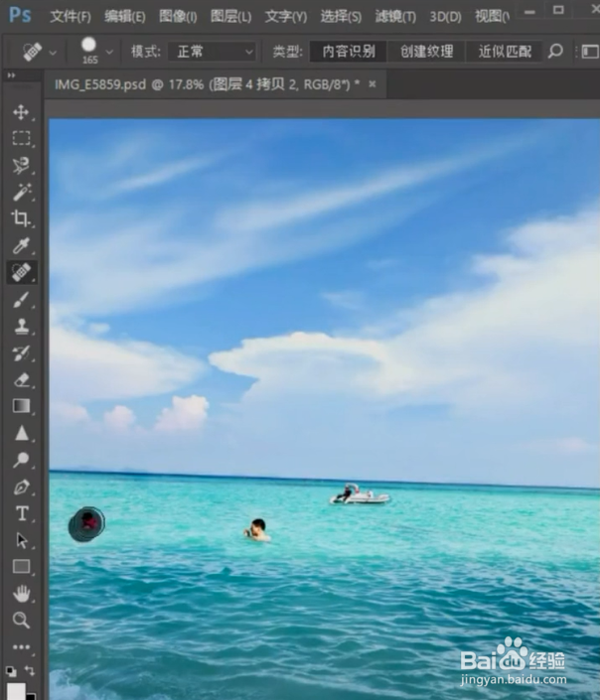Expand the brush options arrow
This screenshot has width=600, height=700.
(x=109, y=53)
